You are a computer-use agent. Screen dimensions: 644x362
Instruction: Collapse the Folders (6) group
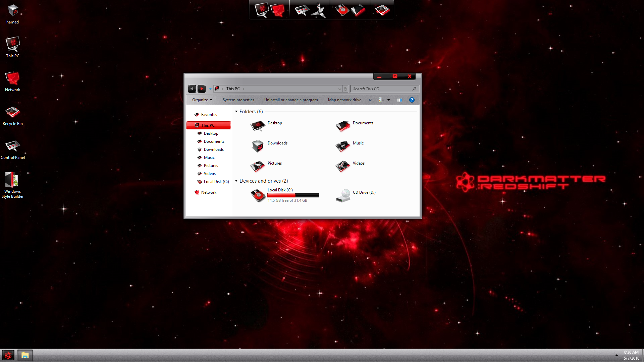point(236,112)
